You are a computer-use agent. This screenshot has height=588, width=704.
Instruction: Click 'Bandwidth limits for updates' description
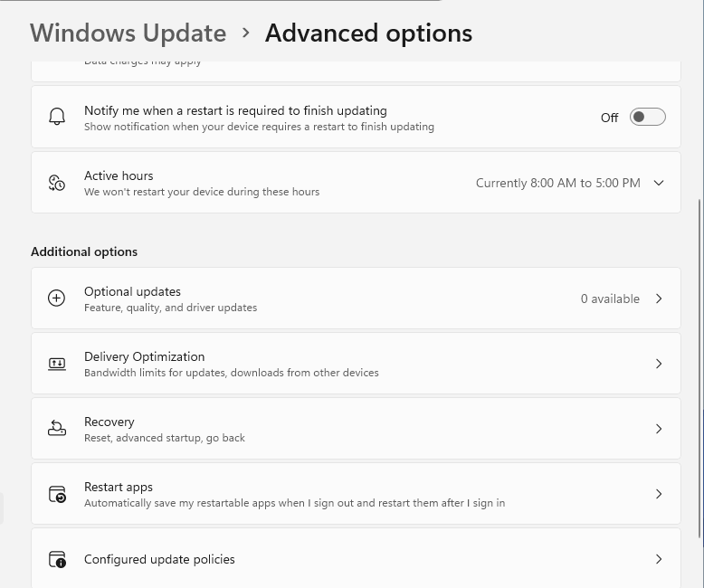coord(232,373)
